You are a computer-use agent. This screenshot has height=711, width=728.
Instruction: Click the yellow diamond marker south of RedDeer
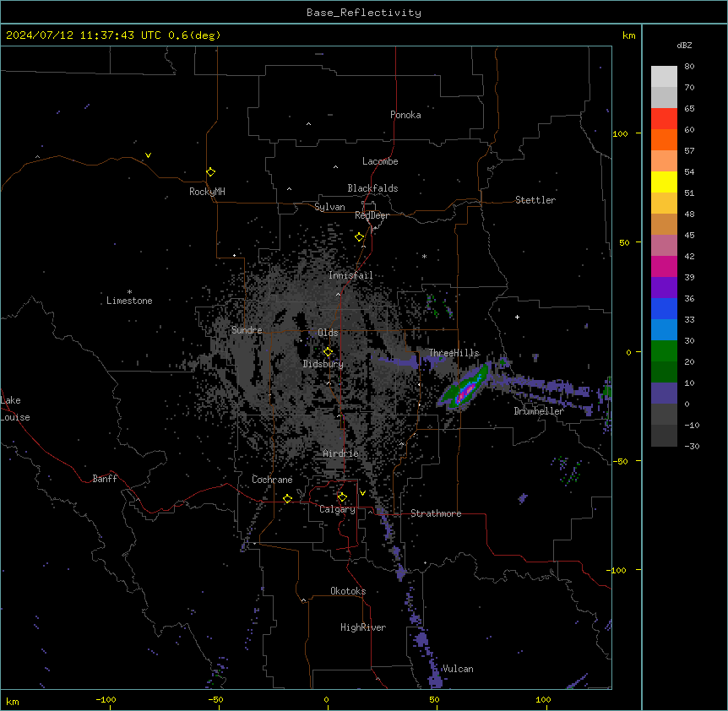pyautogui.click(x=359, y=237)
